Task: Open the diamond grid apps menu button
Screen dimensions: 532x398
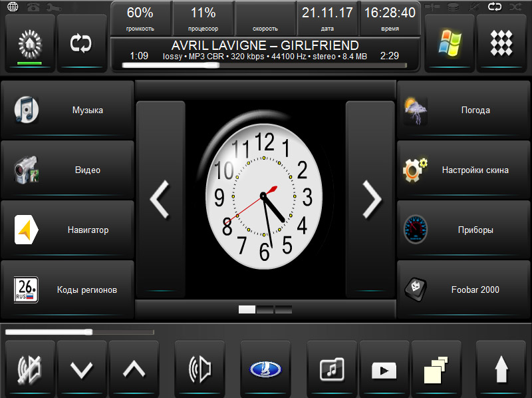Action: click(501, 43)
